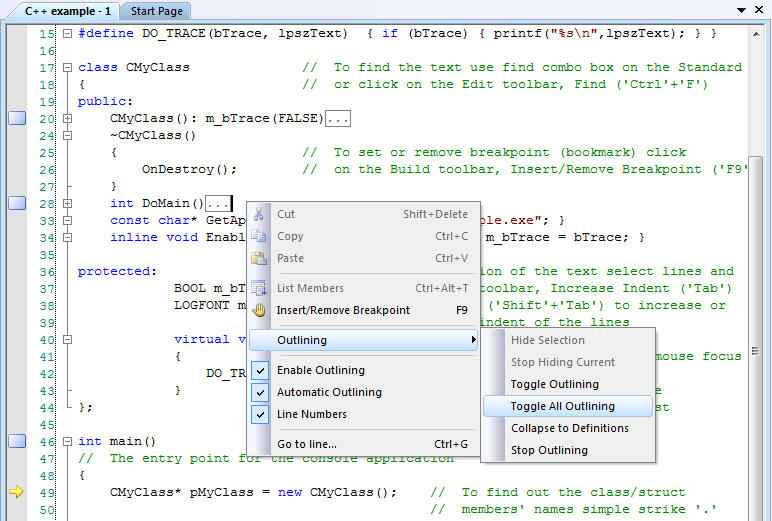Choose Insert/Remove Breakpoint
Viewport: 772px width, 521px height.
coord(363,310)
